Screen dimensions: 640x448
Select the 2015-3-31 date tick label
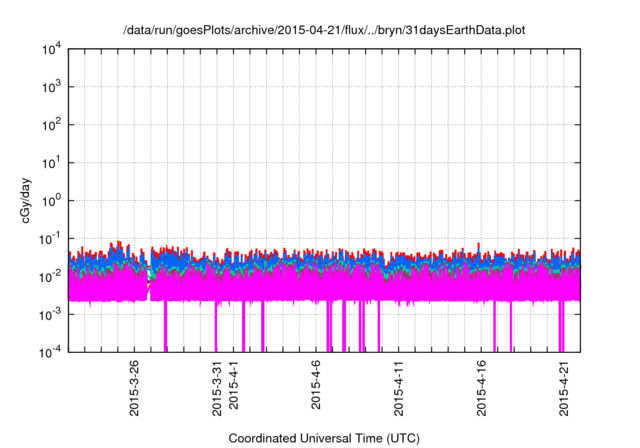pyautogui.click(x=217, y=390)
